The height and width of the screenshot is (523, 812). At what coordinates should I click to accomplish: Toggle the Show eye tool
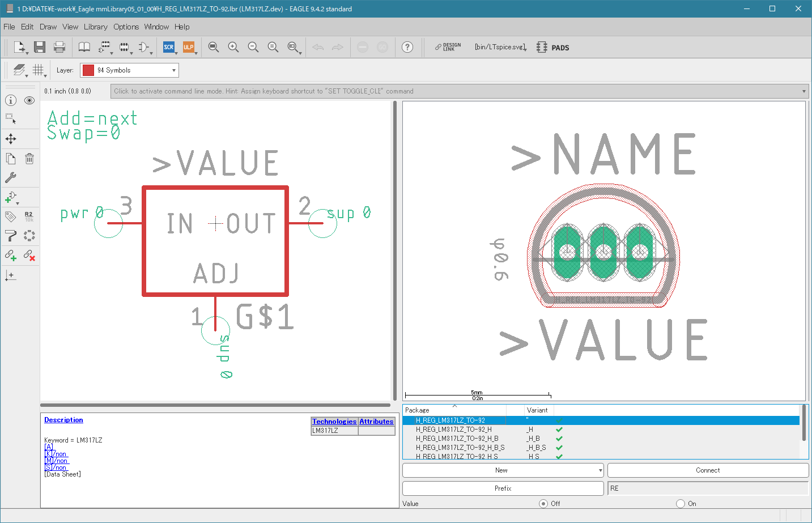point(29,100)
